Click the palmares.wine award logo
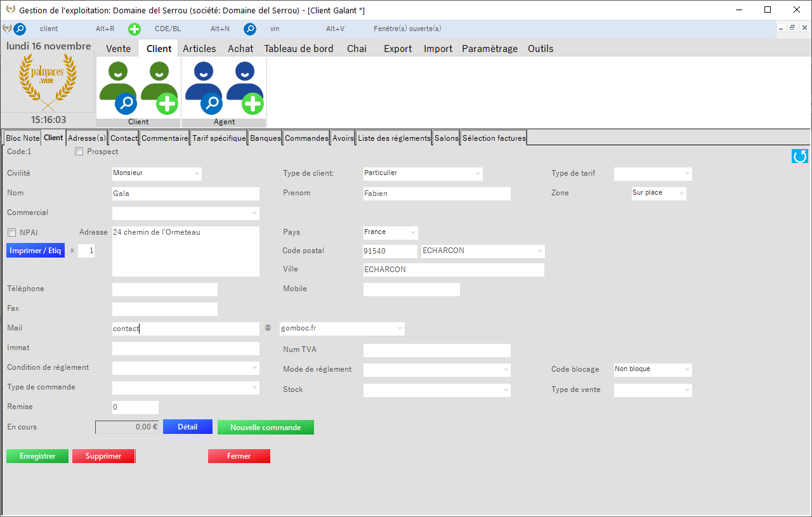The height and width of the screenshot is (517, 812). point(48,81)
